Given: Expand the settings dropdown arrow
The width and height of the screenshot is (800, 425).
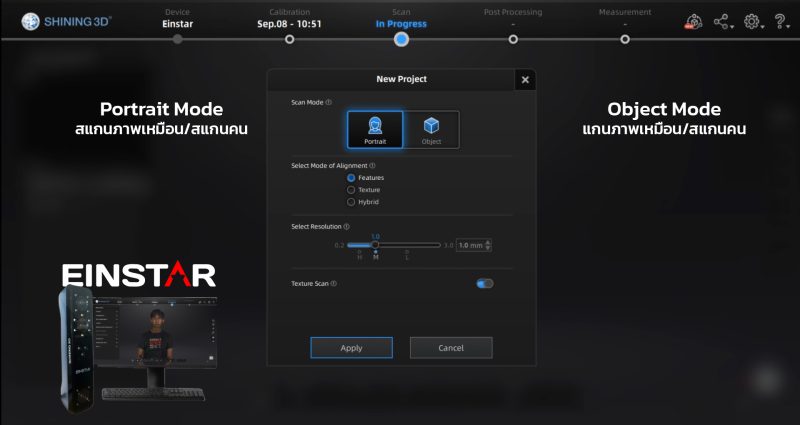Looking at the screenshot, I should (x=762, y=27).
